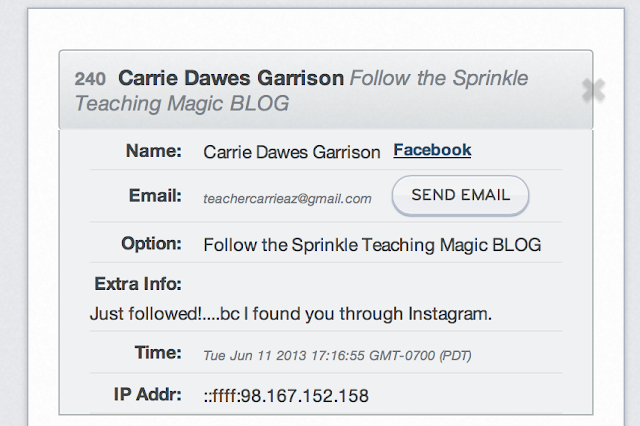Click the Option value Follow the Sprinkle Teaching
This screenshot has width=640, height=426.
click(372, 244)
